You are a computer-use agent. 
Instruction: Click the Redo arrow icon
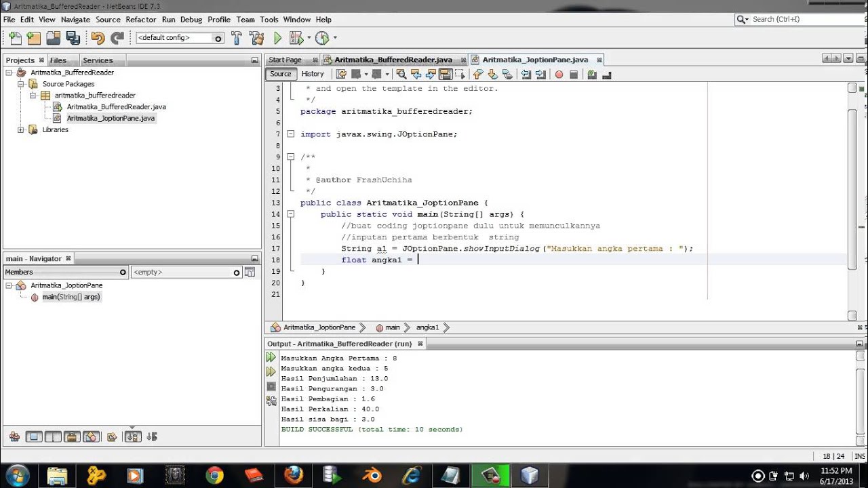117,38
